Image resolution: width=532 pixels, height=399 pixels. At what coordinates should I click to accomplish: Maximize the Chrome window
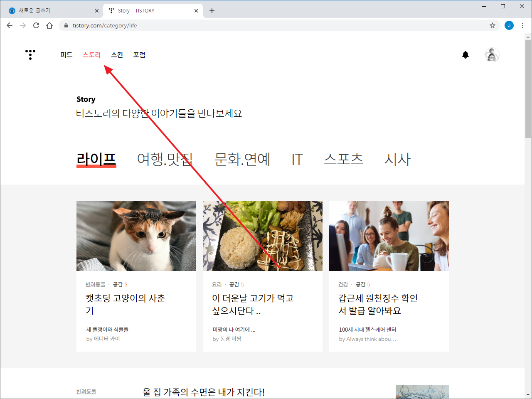click(503, 6)
